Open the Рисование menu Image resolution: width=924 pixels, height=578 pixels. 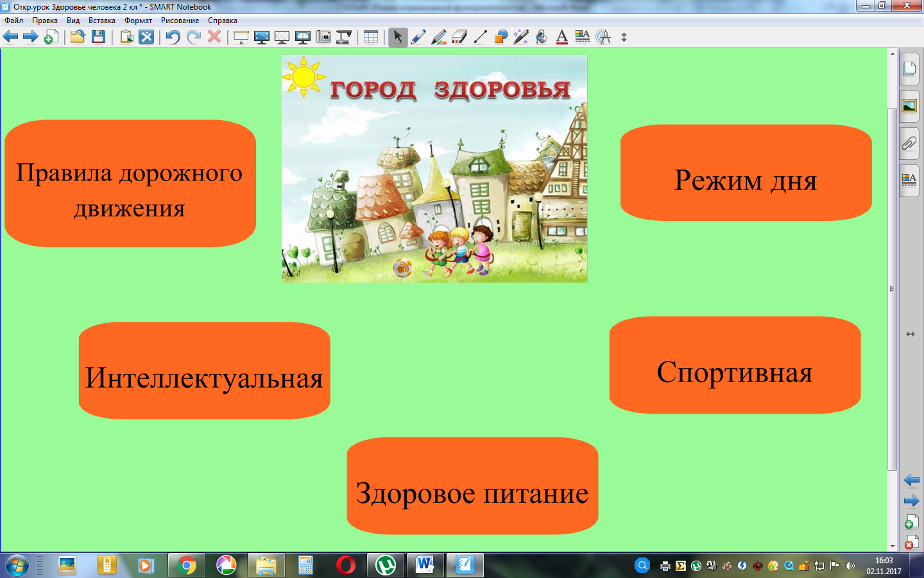point(180,21)
